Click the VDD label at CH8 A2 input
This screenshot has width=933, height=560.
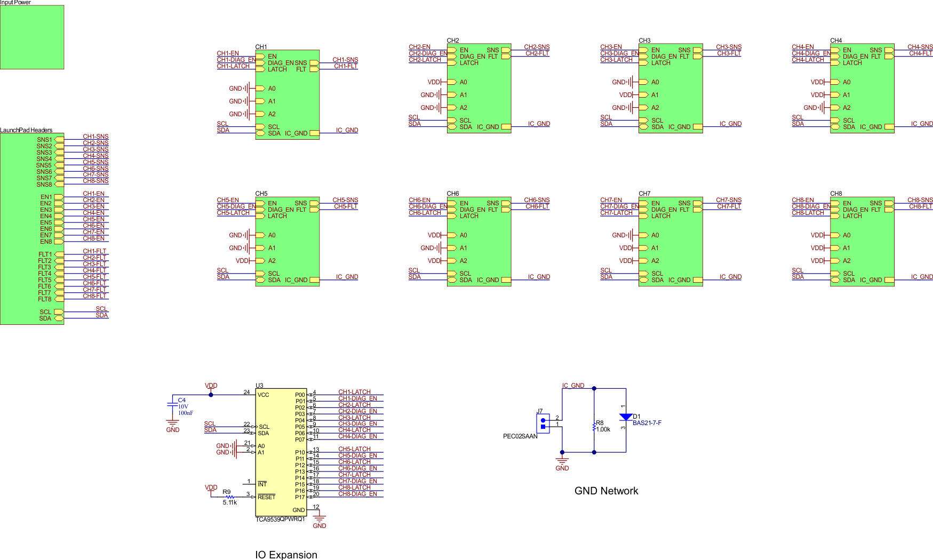817,261
